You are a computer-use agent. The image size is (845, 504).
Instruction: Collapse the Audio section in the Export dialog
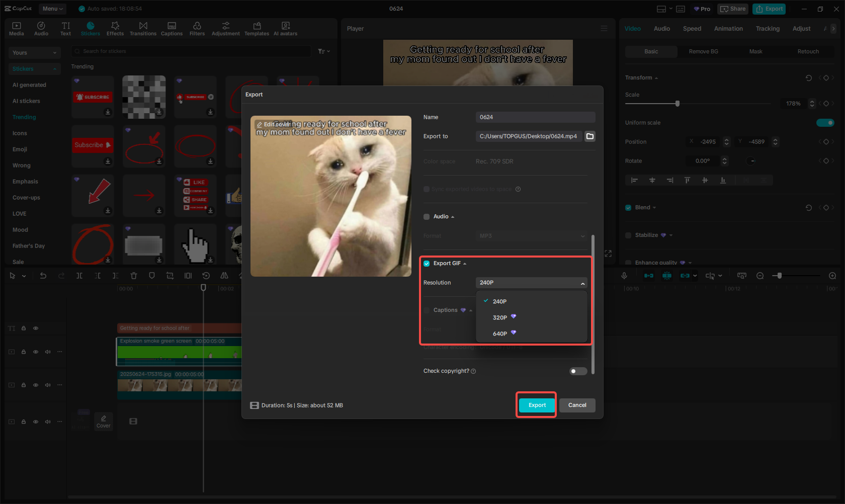[x=452, y=216]
